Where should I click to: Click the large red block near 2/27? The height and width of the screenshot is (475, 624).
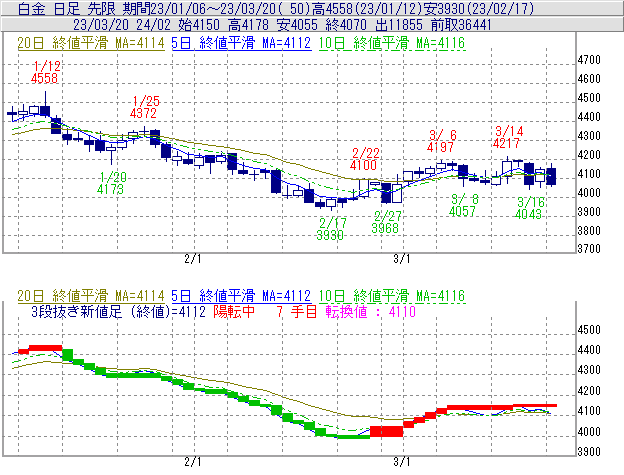point(386,432)
